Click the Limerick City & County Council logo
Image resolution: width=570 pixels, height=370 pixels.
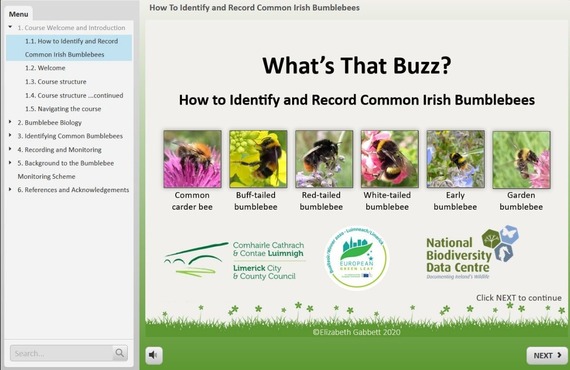point(235,260)
